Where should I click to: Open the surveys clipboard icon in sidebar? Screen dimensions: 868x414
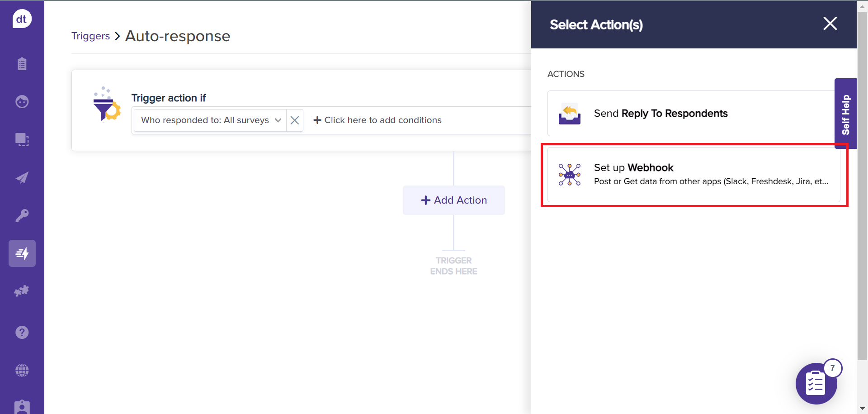(x=22, y=64)
